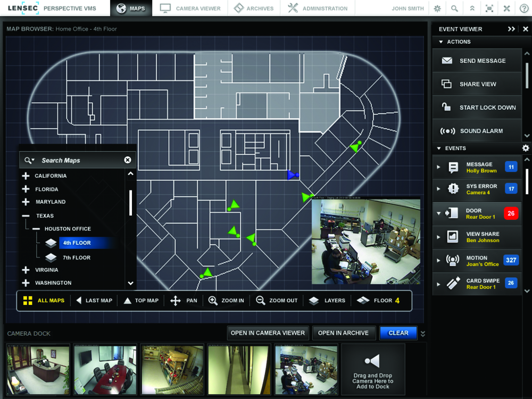Open the Events settings gear

(526, 148)
